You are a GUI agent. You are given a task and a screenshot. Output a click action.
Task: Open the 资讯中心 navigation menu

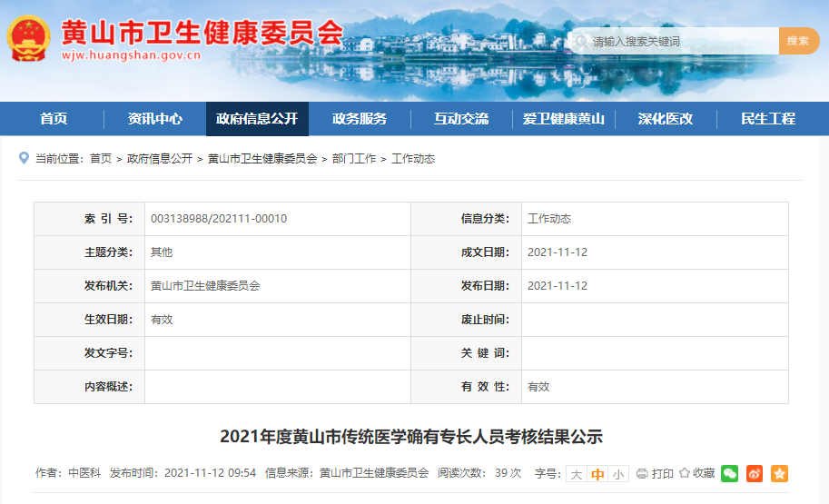(x=154, y=119)
